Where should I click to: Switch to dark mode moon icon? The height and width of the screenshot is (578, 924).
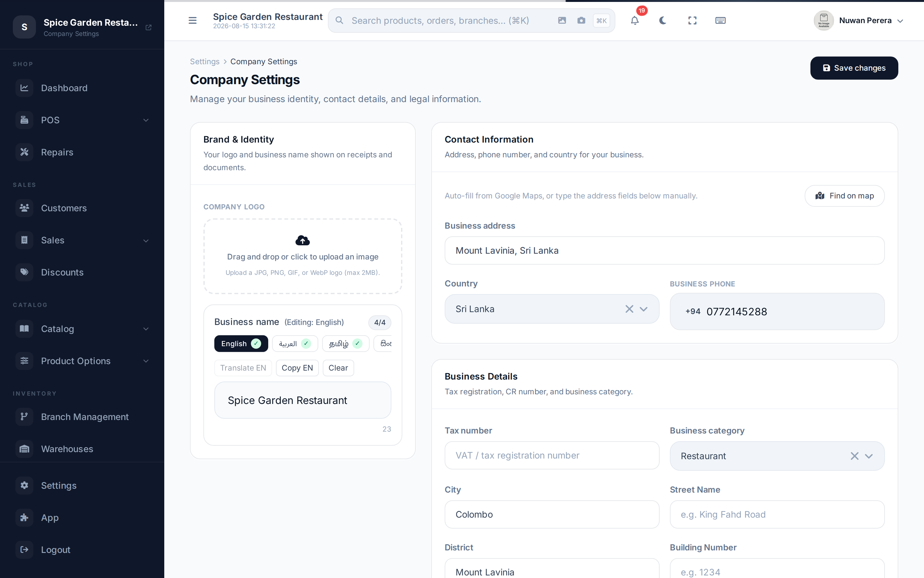663,20
